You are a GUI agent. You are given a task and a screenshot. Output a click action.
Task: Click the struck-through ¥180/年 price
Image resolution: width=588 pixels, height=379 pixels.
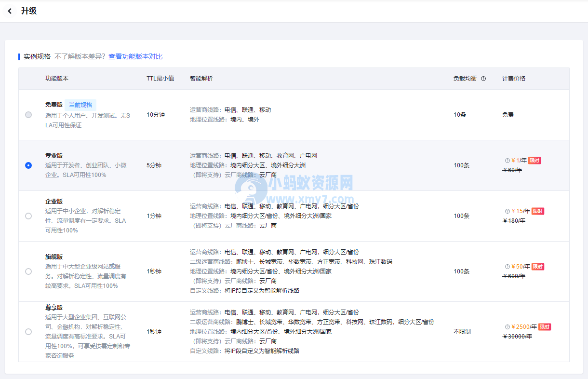click(x=514, y=221)
